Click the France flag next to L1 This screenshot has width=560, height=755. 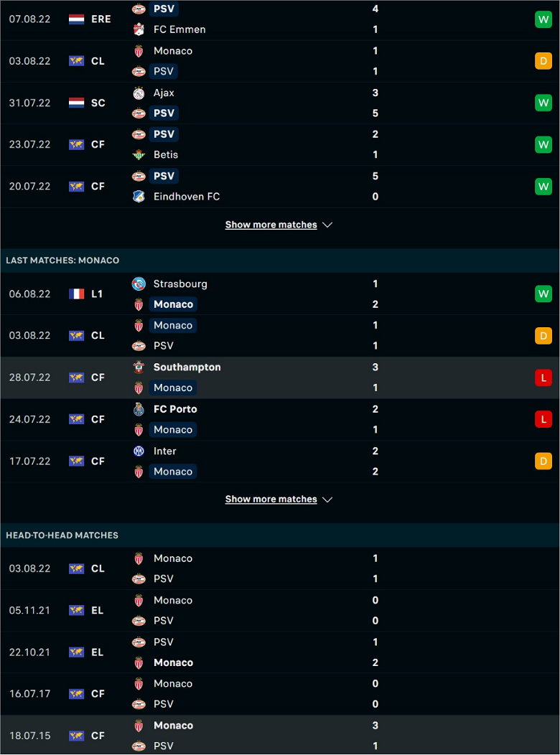[77, 294]
